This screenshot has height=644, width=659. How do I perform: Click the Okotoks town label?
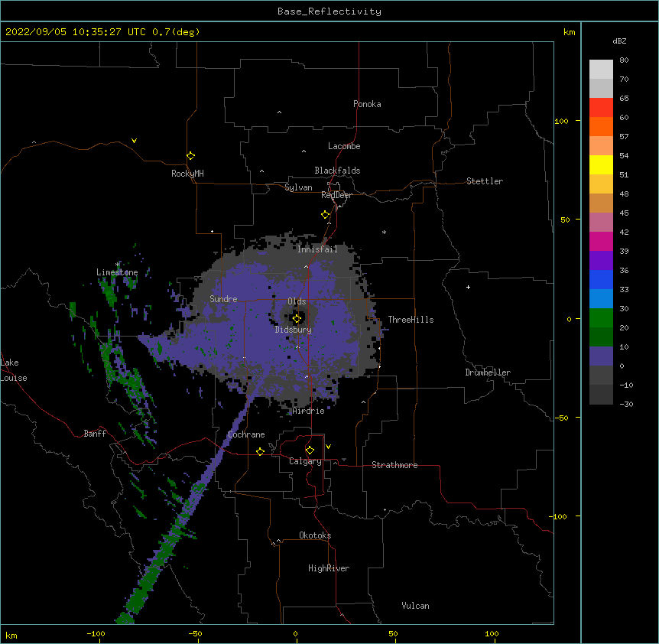[315, 535]
